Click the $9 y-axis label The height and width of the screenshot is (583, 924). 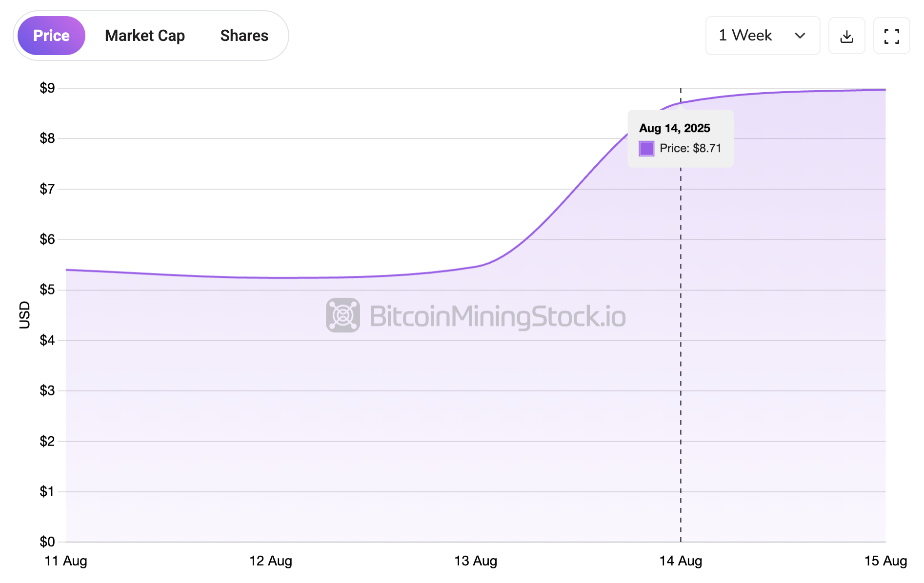(47, 88)
